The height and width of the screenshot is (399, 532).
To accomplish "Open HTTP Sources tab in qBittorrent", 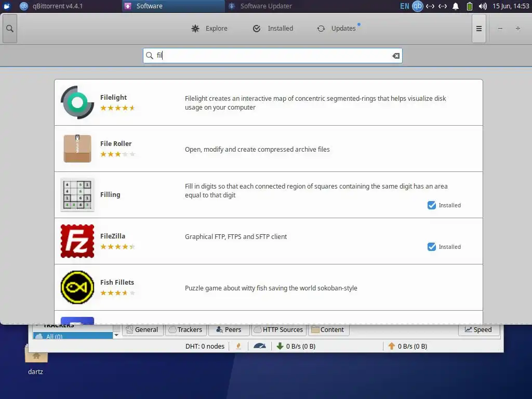I will click(278, 329).
